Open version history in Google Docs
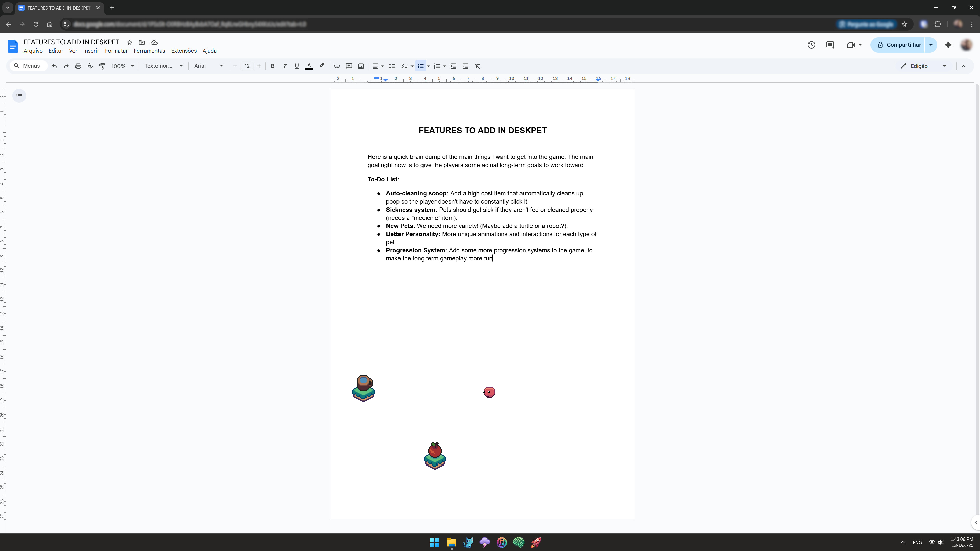980x551 pixels. pyautogui.click(x=812, y=45)
